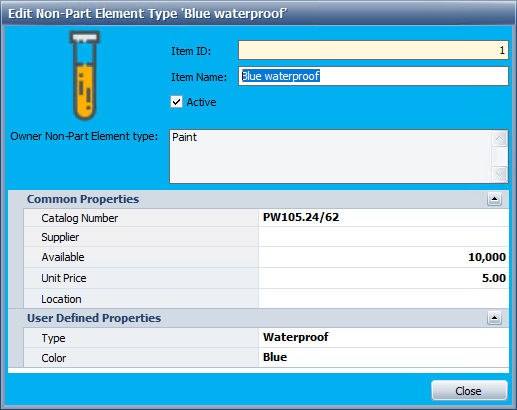This screenshot has width=517, height=410.
Task: Click the Close button
Action: click(x=469, y=391)
